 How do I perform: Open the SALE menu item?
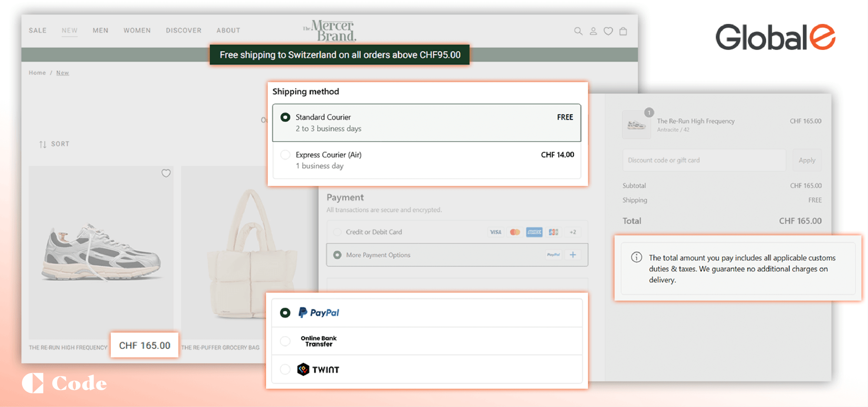pos(38,30)
